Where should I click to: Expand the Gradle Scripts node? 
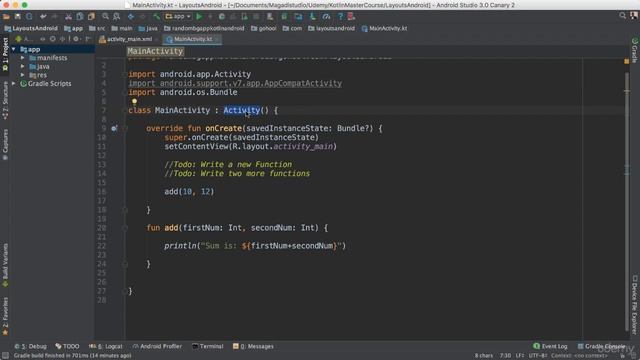[13, 84]
